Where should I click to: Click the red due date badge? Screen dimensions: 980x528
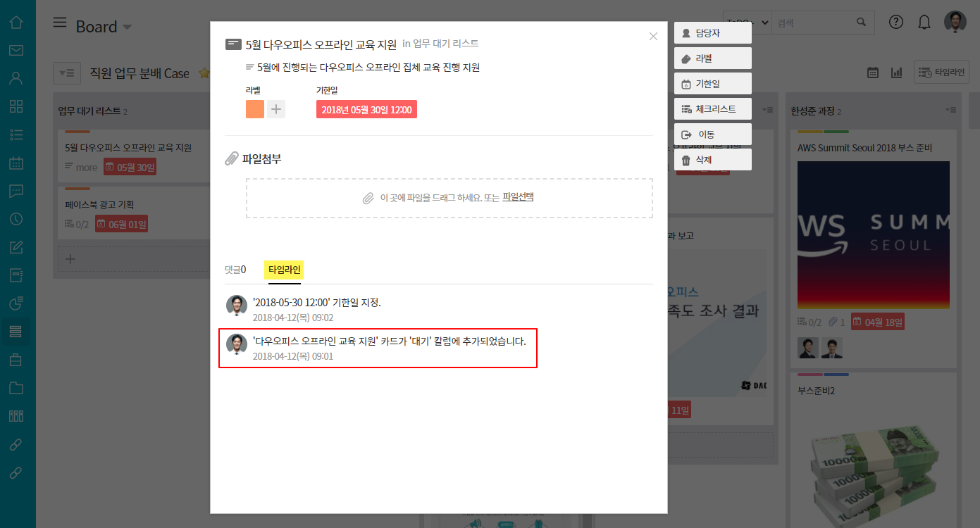pyautogui.click(x=366, y=110)
